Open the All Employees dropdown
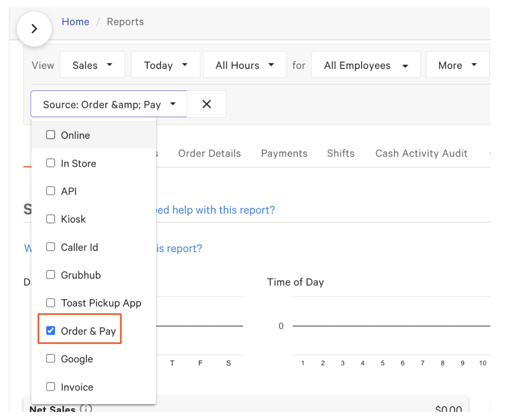Viewport: 506px width, 420px height. [x=365, y=65]
